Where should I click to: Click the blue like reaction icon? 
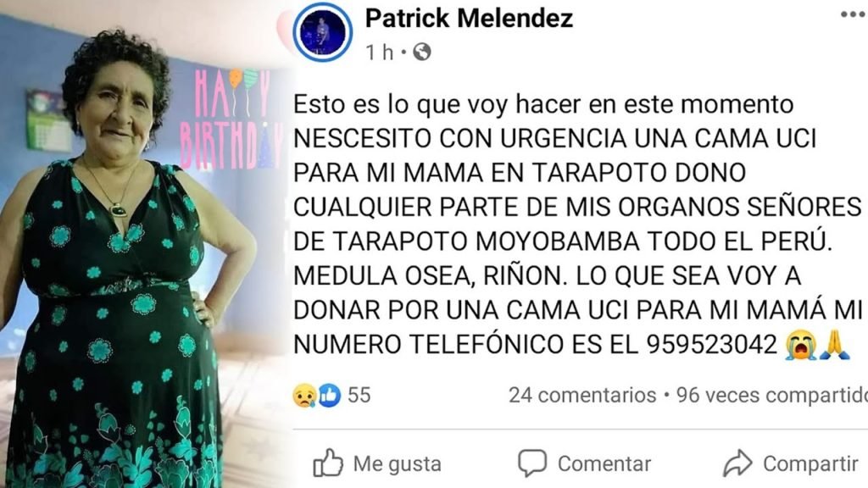pos(329,396)
